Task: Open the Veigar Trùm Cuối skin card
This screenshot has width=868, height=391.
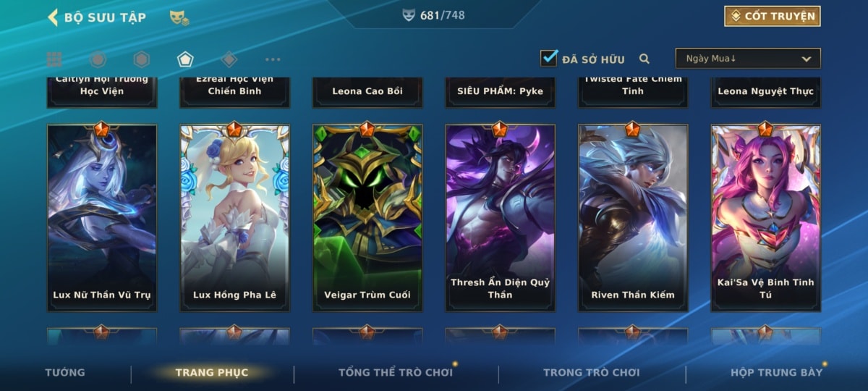Action: [367, 217]
